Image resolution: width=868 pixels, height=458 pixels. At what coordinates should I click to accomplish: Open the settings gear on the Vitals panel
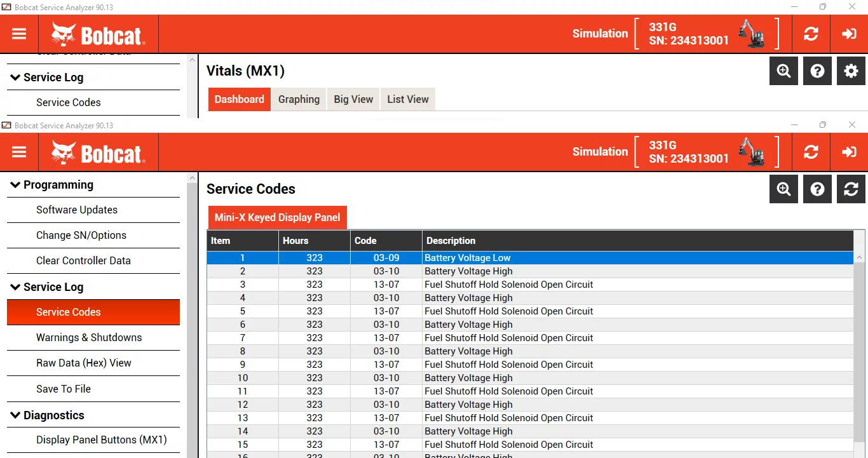tap(851, 71)
